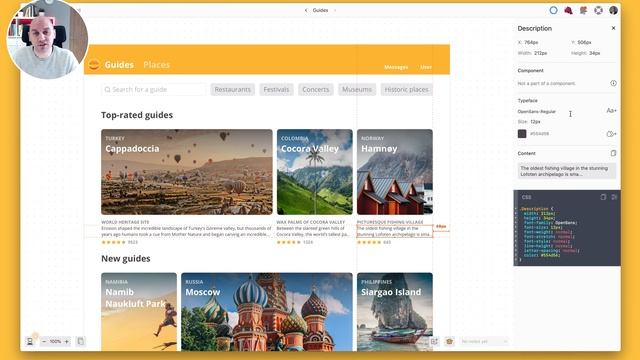Select the Siargao Island guide card

pos(395,312)
